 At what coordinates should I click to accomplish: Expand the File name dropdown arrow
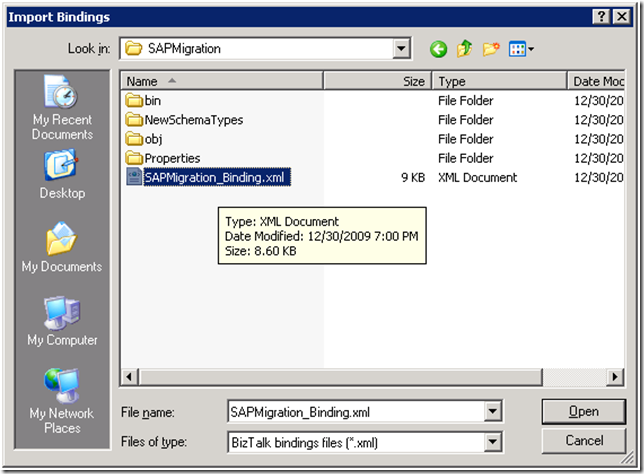(492, 411)
